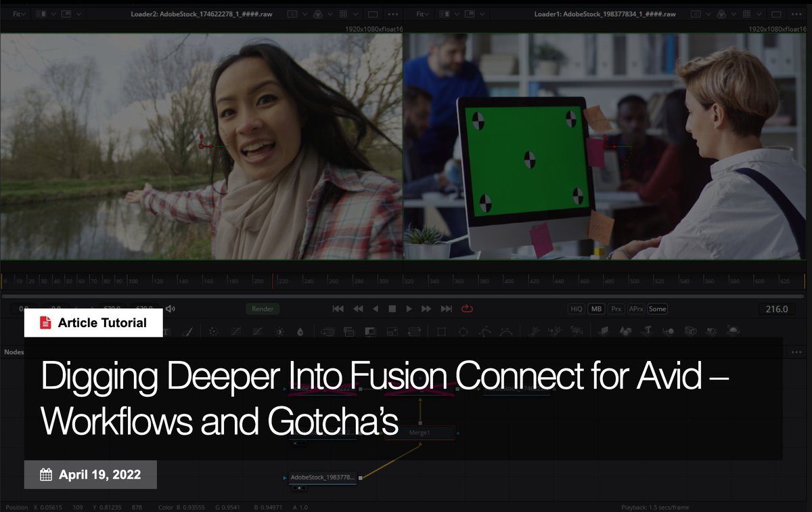
Task: Toggle the Some selective update button
Action: (657, 309)
